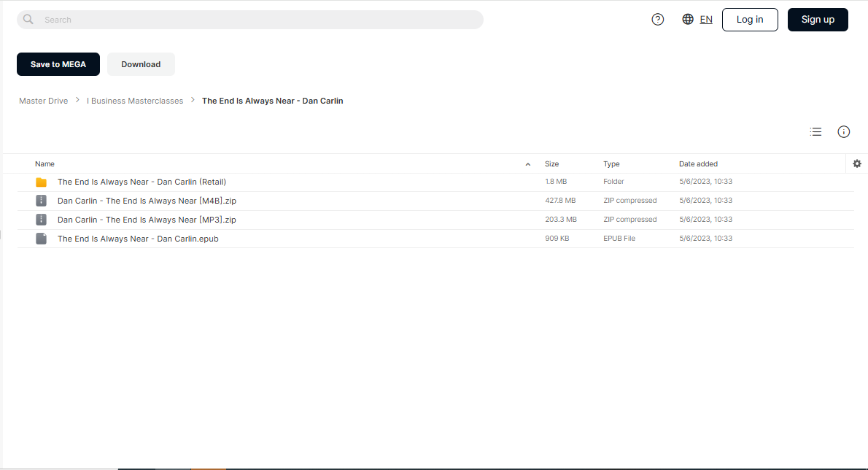Image resolution: width=868 pixels, height=470 pixels.
Task: Click ZIP icon of MP3 file
Action: (x=41, y=220)
